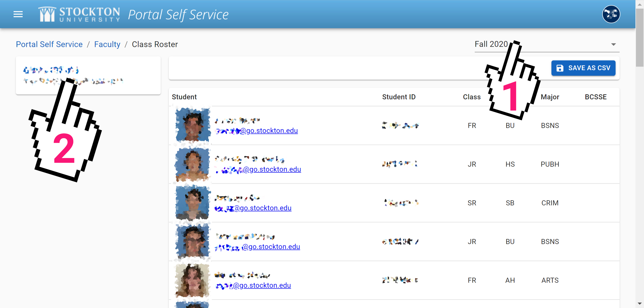Go to Portal Self Service breadcrumb
Image resolution: width=644 pixels, height=308 pixels.
click(49, 44)
